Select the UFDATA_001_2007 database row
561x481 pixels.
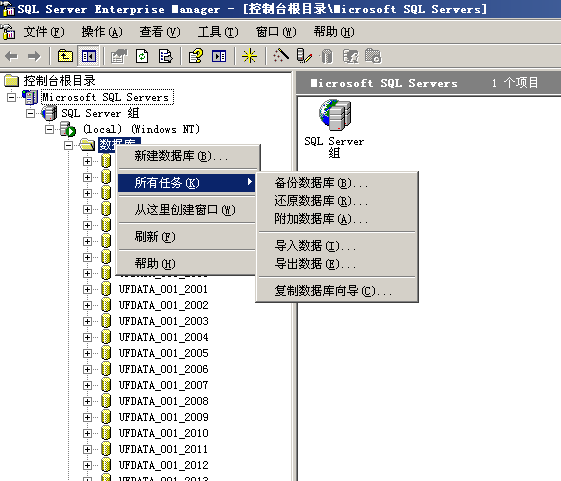164,385
